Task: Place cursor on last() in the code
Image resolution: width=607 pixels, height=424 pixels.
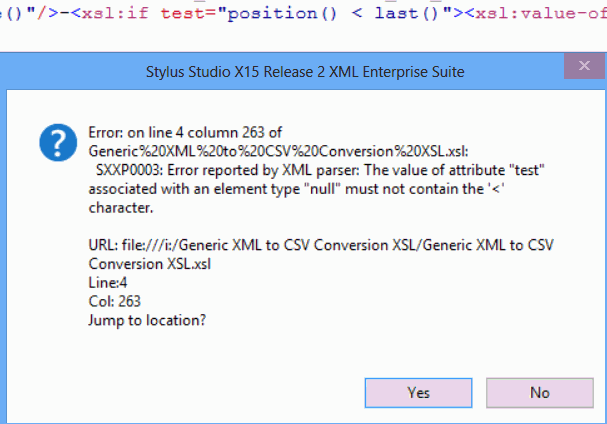Action: pyautogui.click(x=410, y=15)
